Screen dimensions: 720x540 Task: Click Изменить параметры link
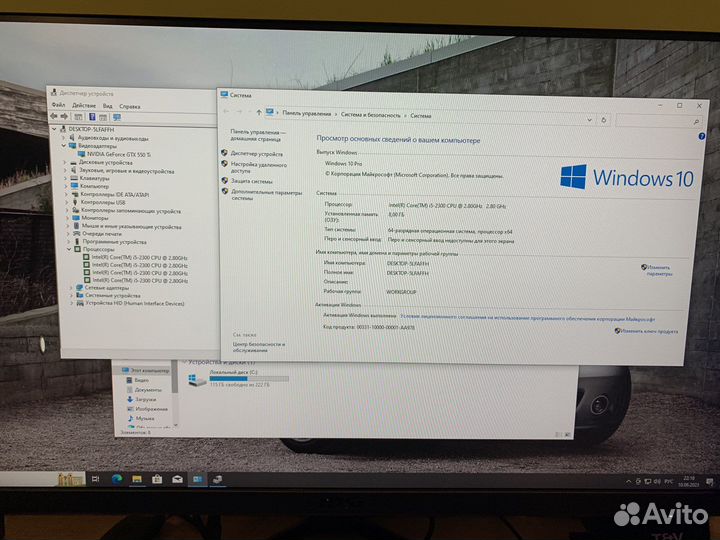pos(659,270)
